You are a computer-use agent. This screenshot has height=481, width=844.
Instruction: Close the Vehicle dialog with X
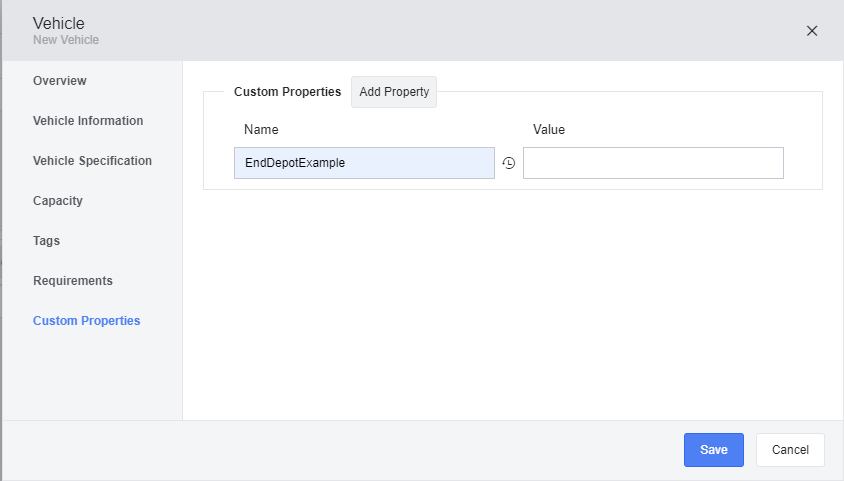point(812,31)
